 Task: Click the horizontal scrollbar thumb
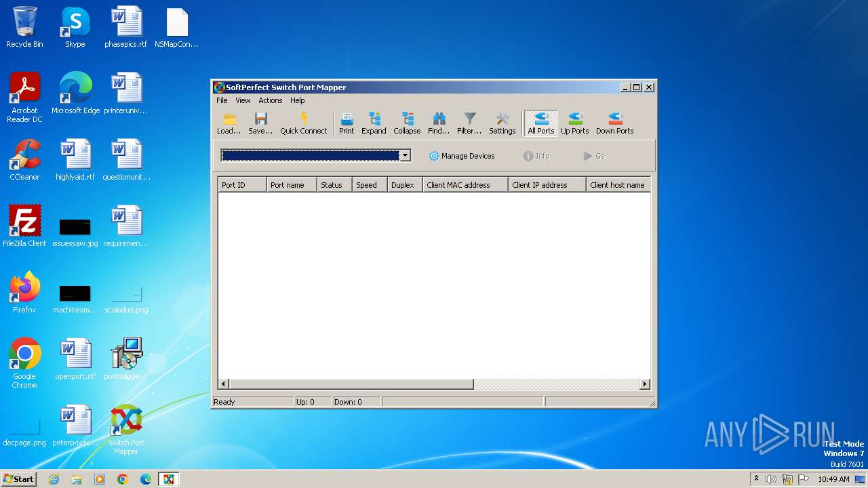351,384
